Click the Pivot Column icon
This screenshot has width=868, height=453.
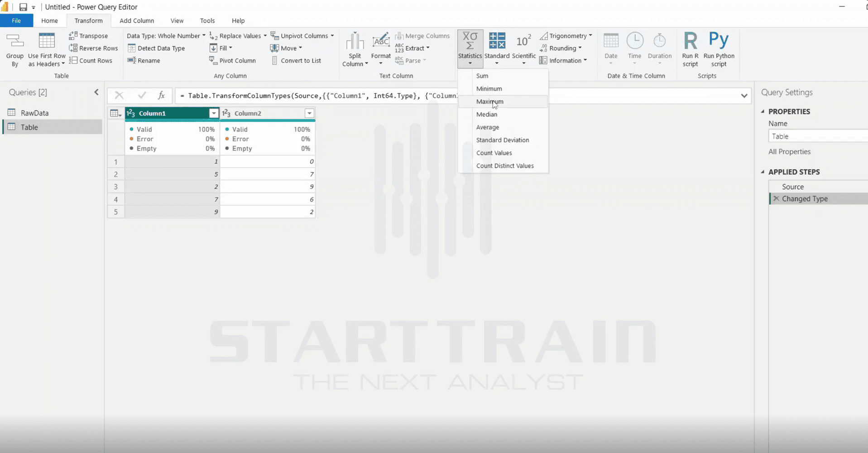(213, 60)
